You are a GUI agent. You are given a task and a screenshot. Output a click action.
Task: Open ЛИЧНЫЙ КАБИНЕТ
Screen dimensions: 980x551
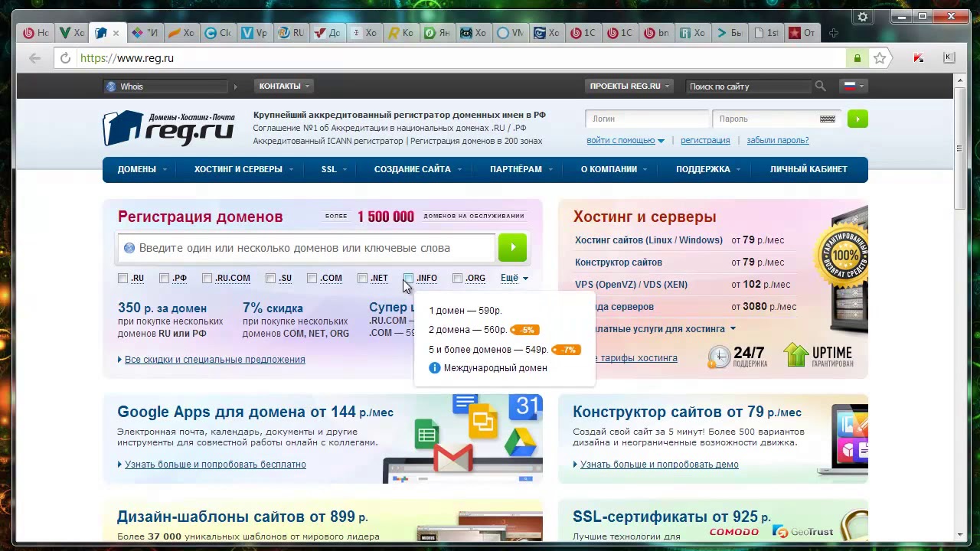(808, 169)
